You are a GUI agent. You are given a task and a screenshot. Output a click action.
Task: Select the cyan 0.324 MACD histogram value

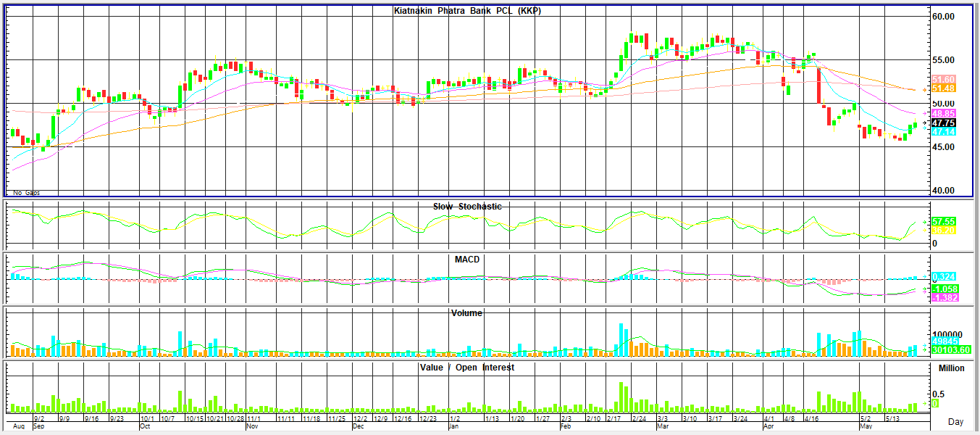[943, 277]
